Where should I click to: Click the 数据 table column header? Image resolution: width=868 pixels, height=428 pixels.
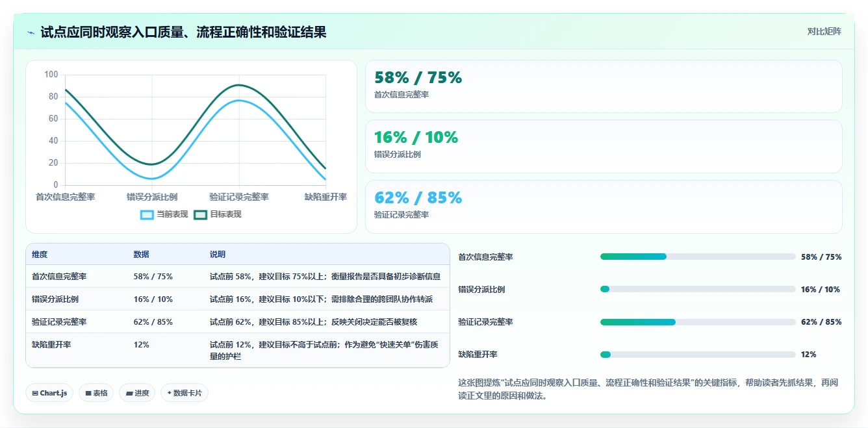coord(142,255)
